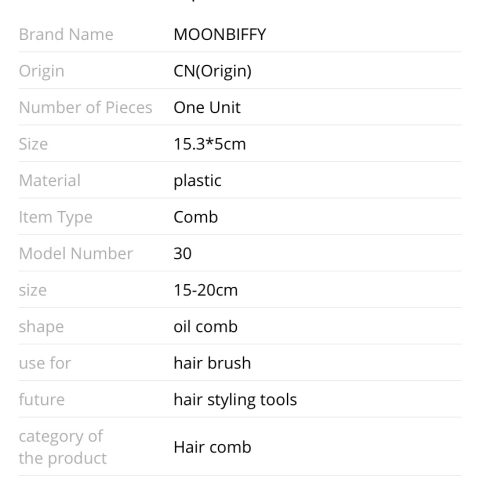This screenshot has width=480, height=480.
Task: Click the hair styling tools value
Action: [235, 400]
